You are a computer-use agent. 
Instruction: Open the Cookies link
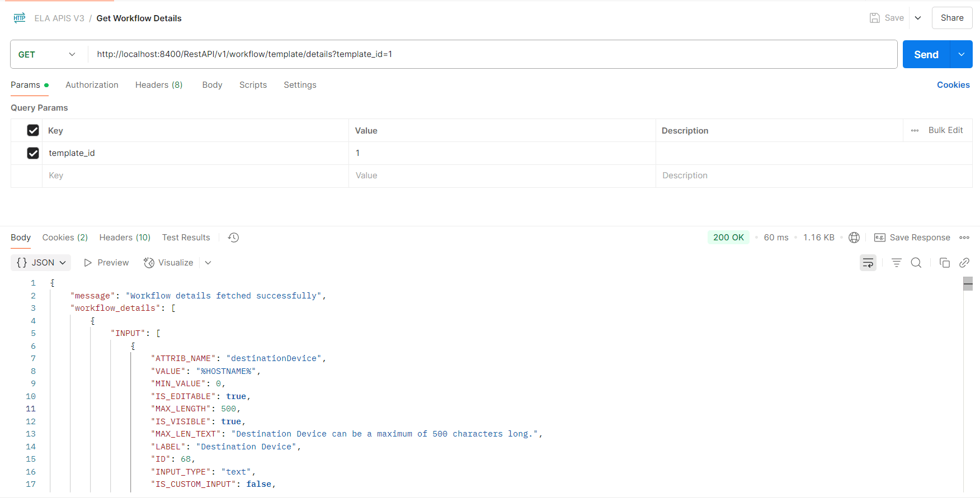click(x=953, y=85)
